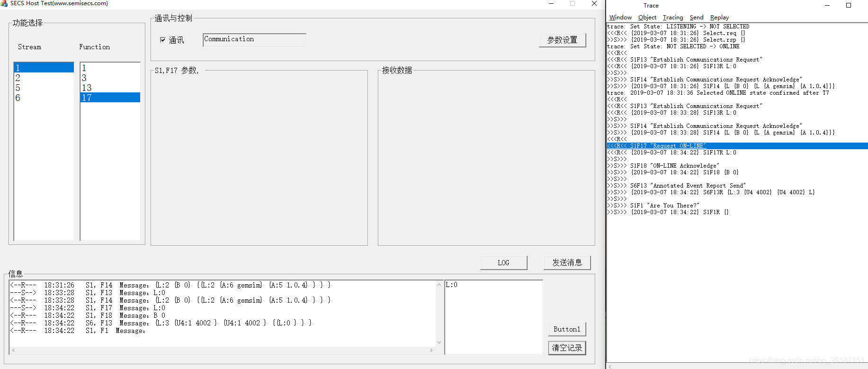The height and width of the screenshot is (369, 868).
Task: Click log row 18:31:26 S1, F14 Message
Action: [170, 285]
